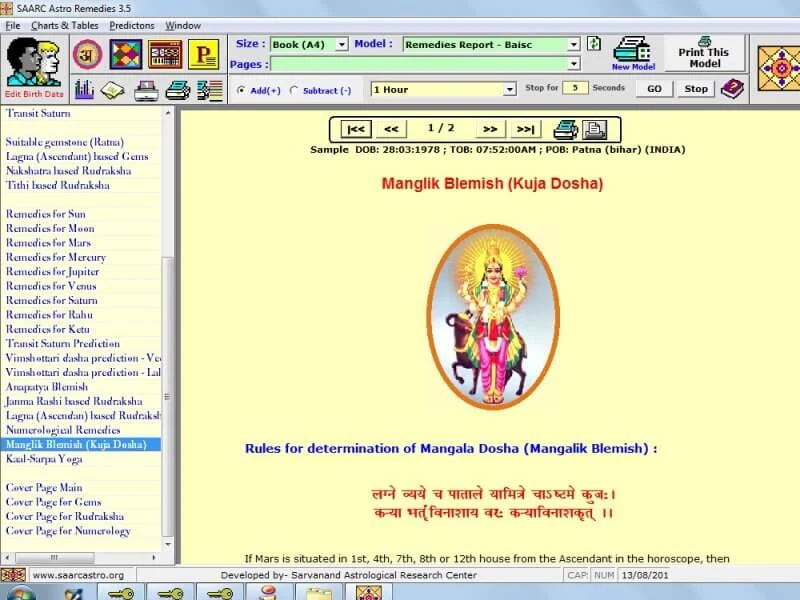800x600 pixels.
Task: Click status bar chart logo icon
Action: [13, 575]
